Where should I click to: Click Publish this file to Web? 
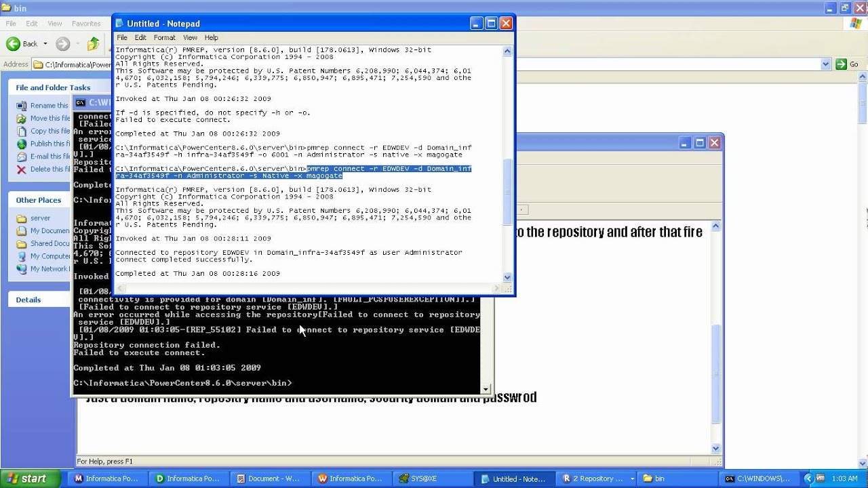pyautogui.click(x=50, y=144)
